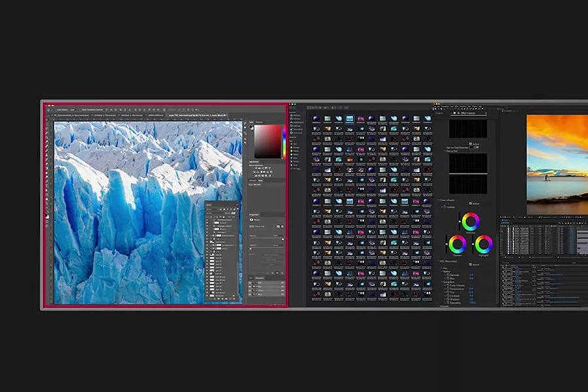
Task: Click the sunset video preview in the monitor
Action: click(557, 163)
